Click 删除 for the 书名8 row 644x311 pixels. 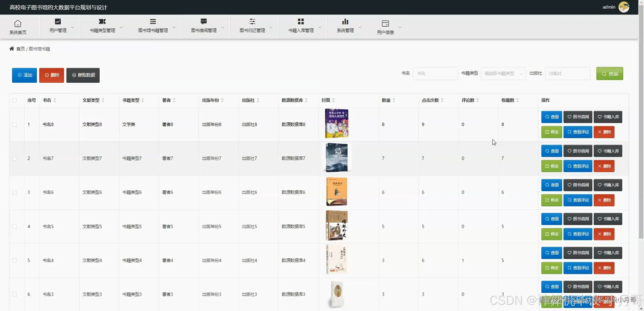tap(604, 132)
